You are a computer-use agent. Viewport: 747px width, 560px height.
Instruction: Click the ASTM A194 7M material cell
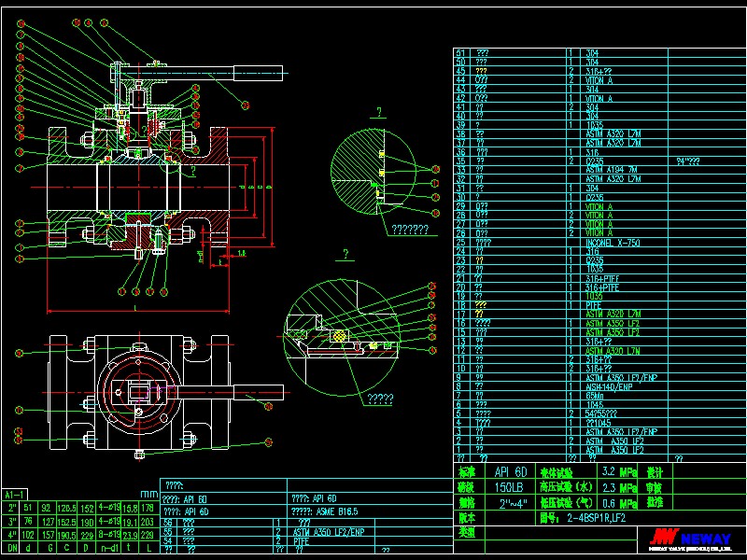612,170
